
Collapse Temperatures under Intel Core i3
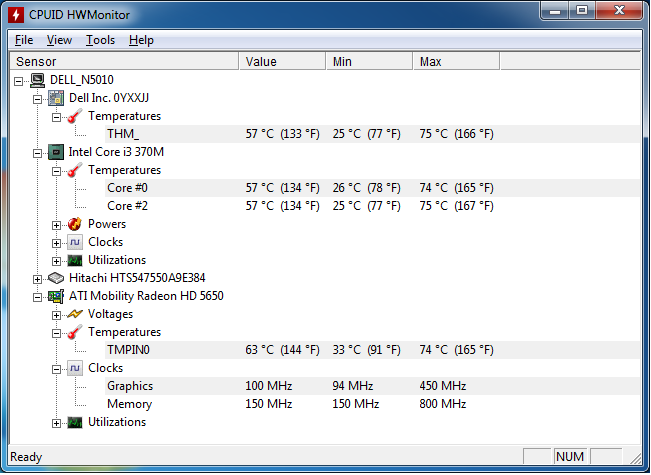point(56,171)
